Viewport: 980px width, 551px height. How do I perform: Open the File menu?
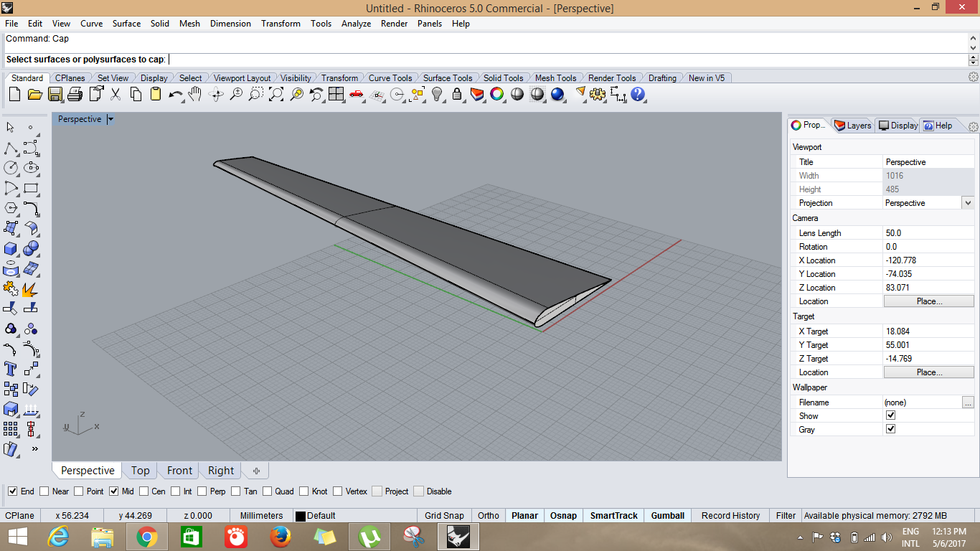point(11,24)
